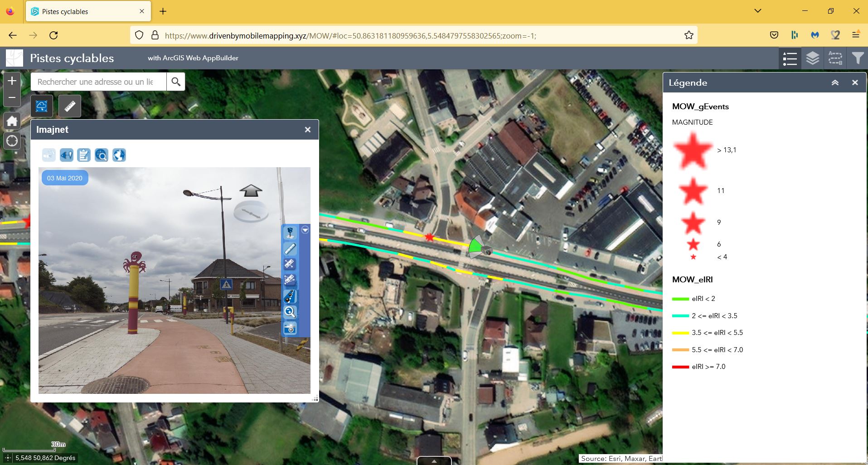The height and width of the screenshot is (465, 868).
Task: Bookmark this page with the star
Action: click(x=689, y=35)
